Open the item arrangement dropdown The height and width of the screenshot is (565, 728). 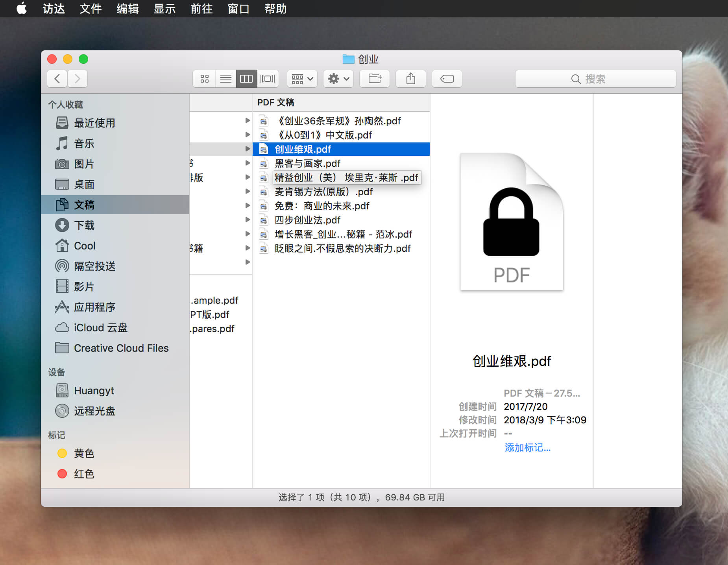tap(301, 79)
